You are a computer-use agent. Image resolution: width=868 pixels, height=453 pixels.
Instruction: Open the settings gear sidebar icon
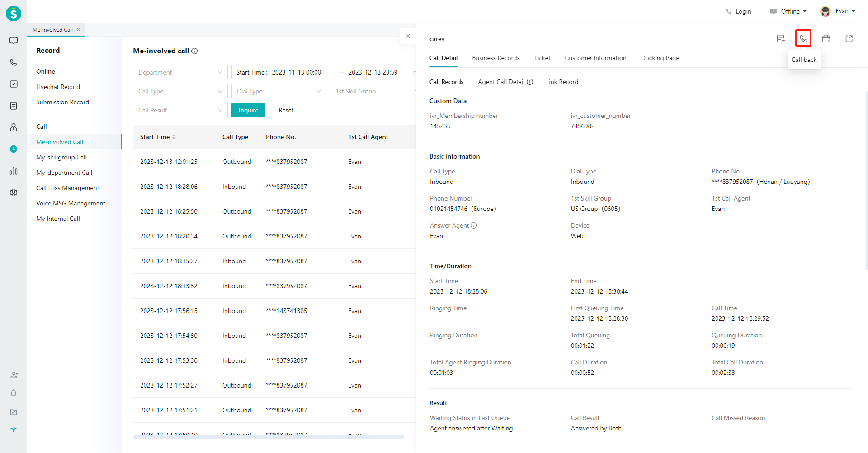(14, 192)
